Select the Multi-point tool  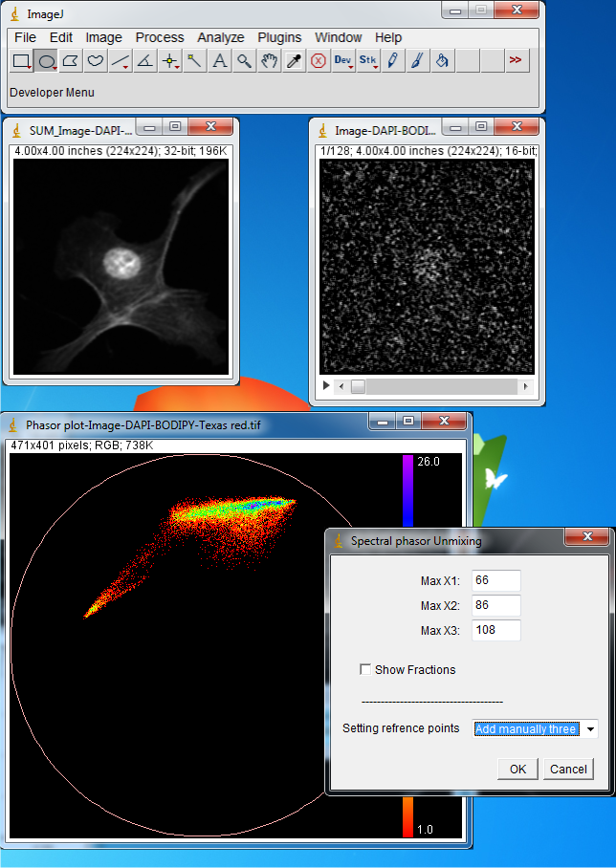point(169,61)
